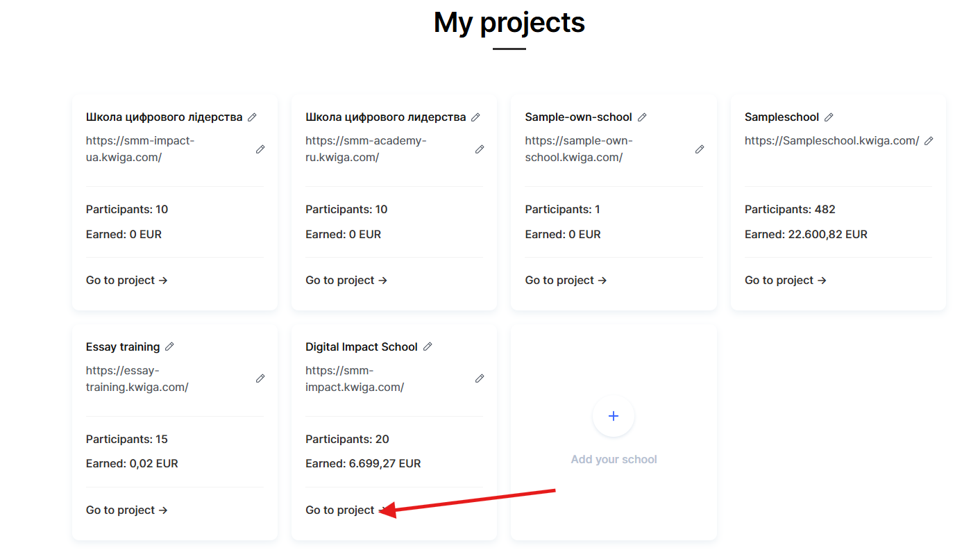Edit name of Школа цифрового лідерства project

252,117
